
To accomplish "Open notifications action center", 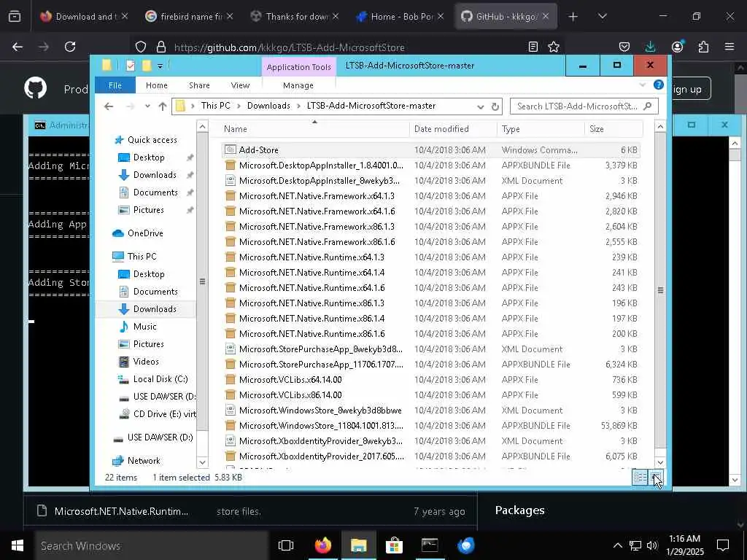I will click(x=723, y=545).
